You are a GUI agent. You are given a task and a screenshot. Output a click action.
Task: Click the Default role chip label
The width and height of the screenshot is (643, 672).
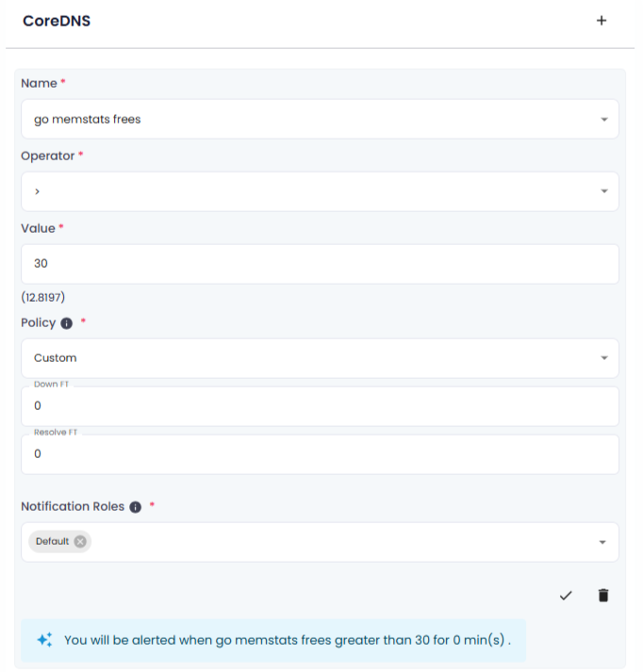[x=52, y=541]
